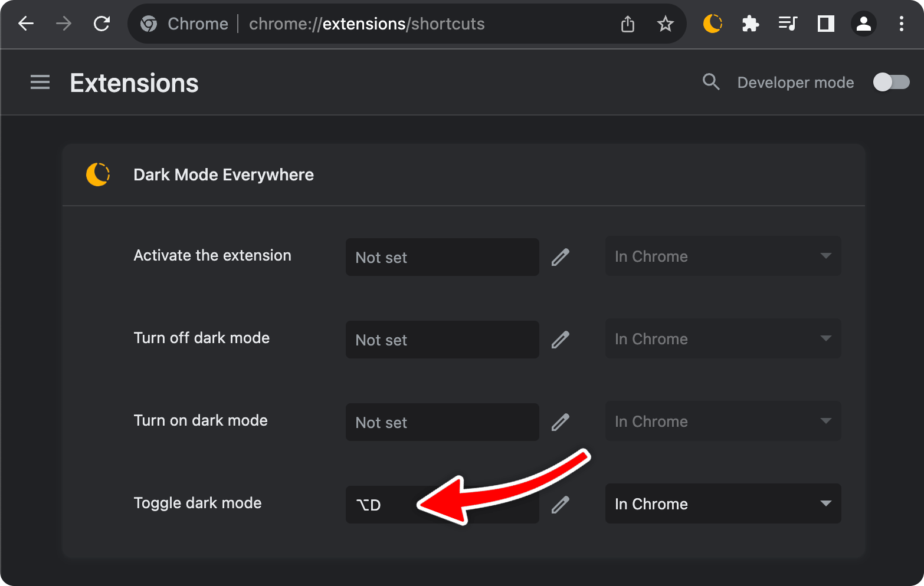Click the Extensions page title
Image resolution: width=924 pixels, height=586 pixels.
pos(135,83)
